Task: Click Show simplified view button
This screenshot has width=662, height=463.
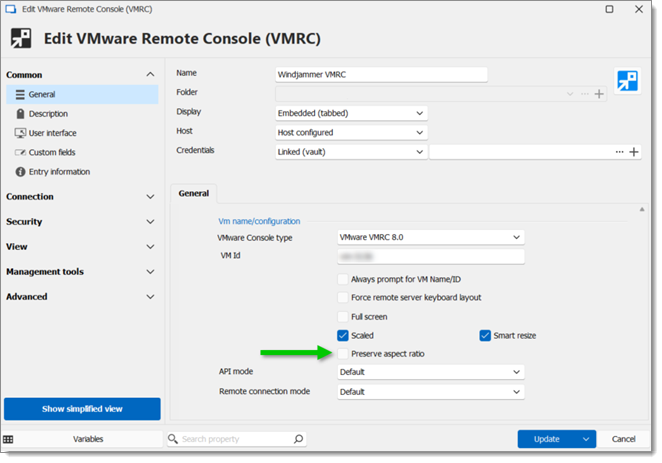Action: (82, 409)
